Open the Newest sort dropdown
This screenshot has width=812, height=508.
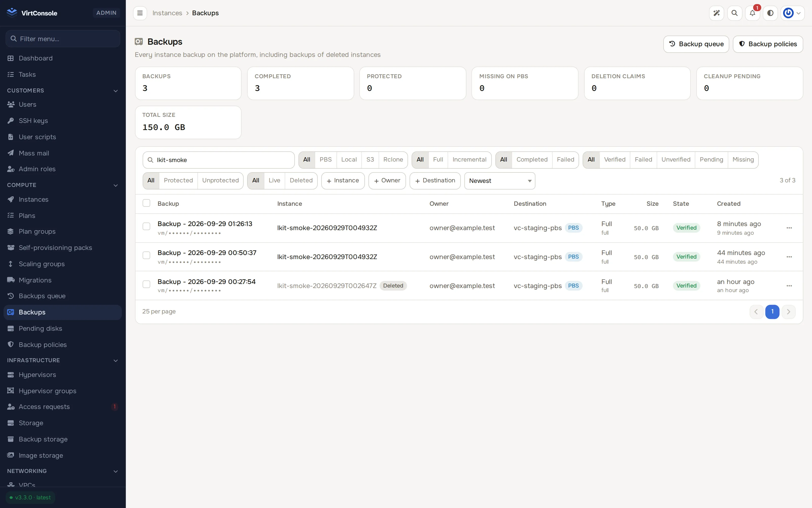[500, 181]
